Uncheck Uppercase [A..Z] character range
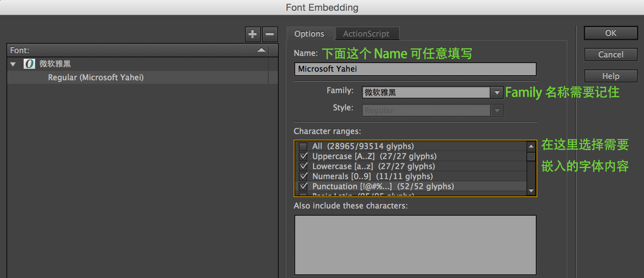Screen dimensions: 644x278 pyautogui.click(x=303, y=156)
